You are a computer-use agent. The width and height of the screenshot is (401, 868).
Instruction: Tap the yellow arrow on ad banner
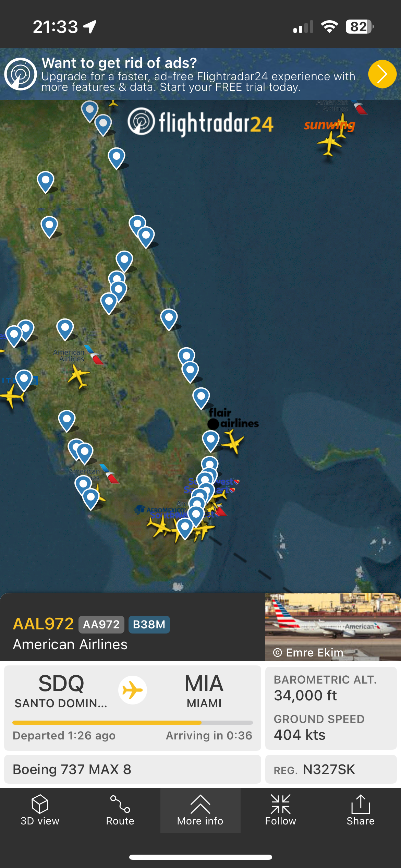coord(382,74)
